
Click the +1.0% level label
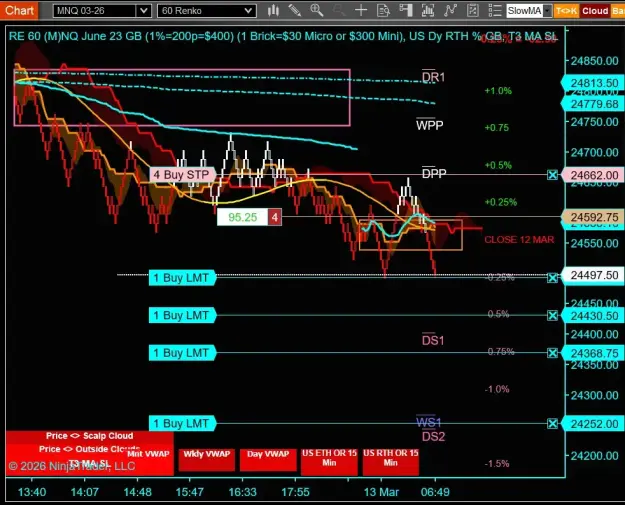point(498,91)
